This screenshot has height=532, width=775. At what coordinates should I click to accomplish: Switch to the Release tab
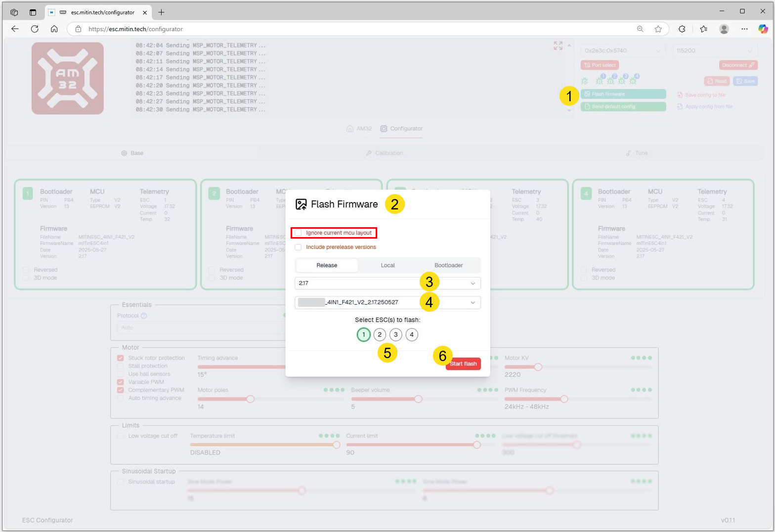(x=327, y=265)
